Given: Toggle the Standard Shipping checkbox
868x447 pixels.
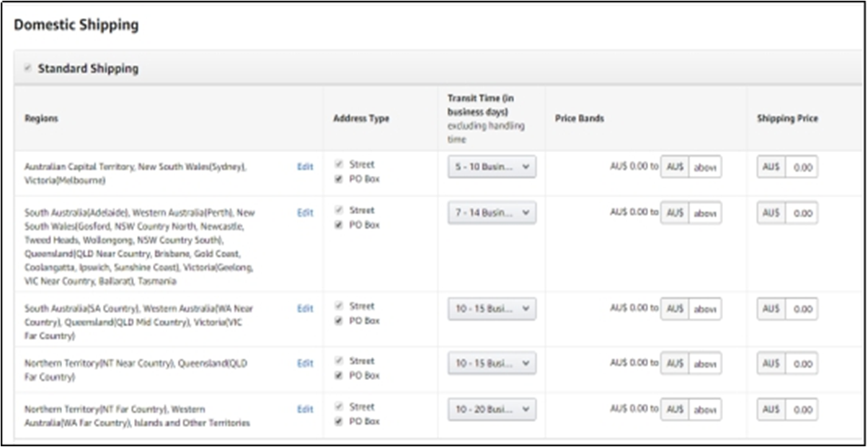Looking at the screenshot, I should click(27, 68).
